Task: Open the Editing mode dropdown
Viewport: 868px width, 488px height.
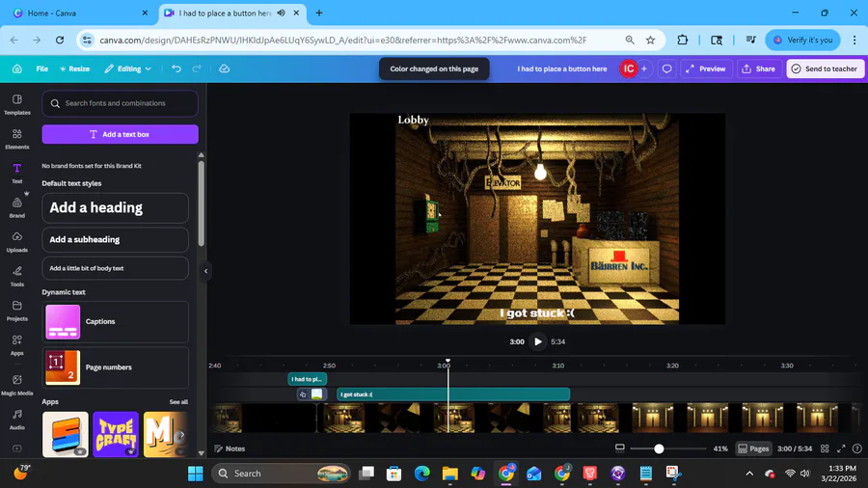Action: click(128, 68)
